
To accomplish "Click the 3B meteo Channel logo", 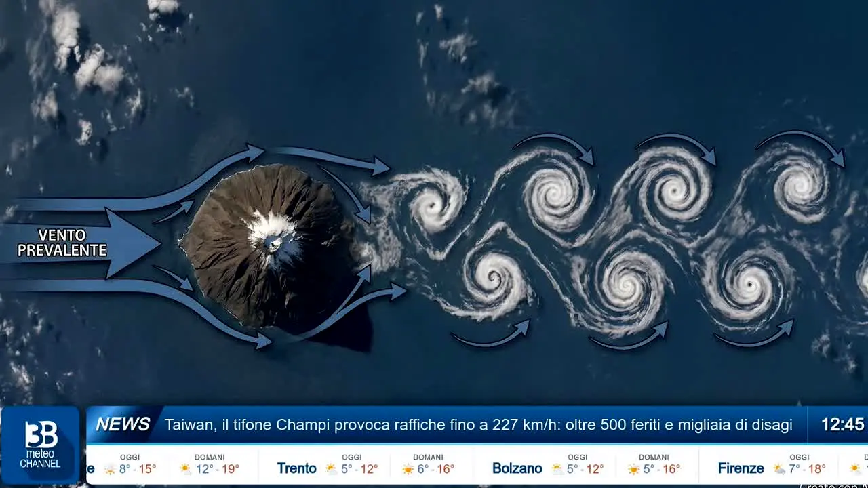I will (x=41, y=445).
